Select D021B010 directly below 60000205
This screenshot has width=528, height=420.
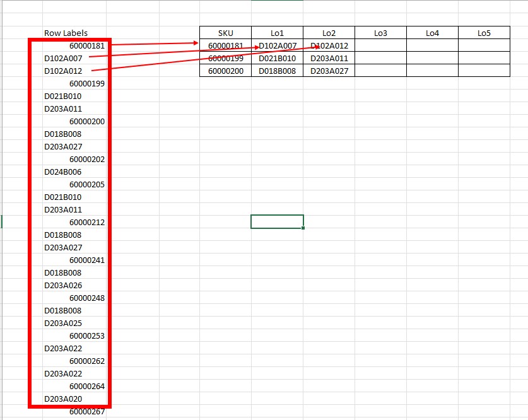point(74,197)
